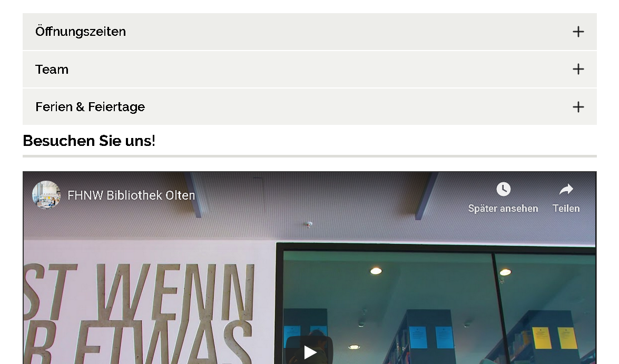Click the Ferien & Feiertage title
The width and height of the screenshot is (619, 364).
click(x=90, y=107)
